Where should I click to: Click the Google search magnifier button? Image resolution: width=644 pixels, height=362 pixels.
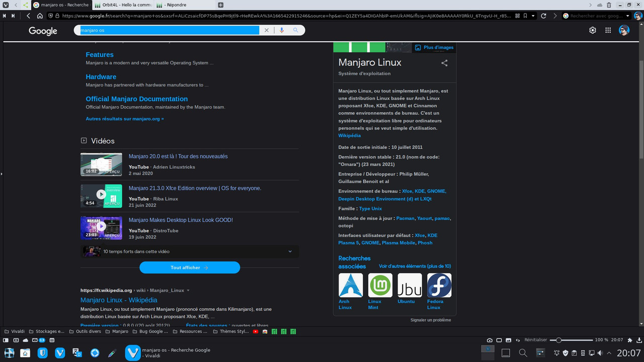(x=296, y=30)
